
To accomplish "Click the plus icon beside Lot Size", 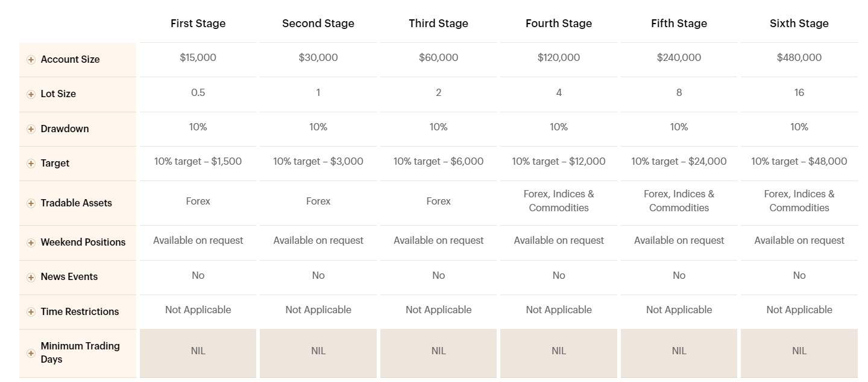I will pos(31,94).
